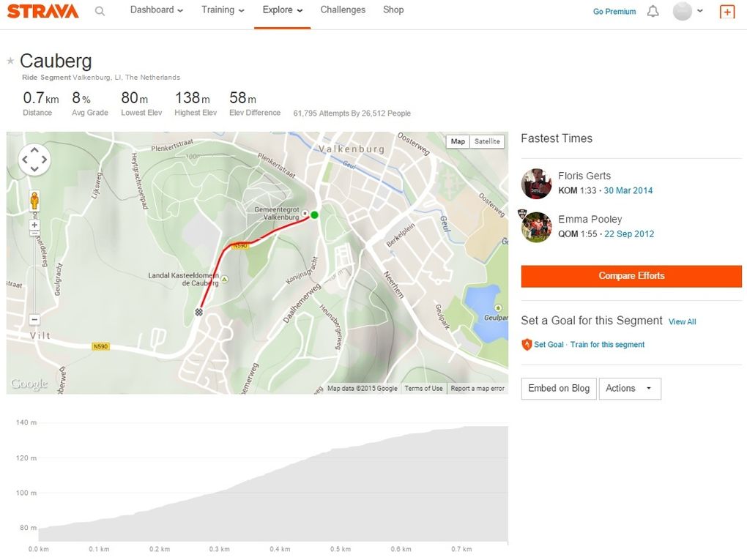
Task: Go to the Shop page
Action: tap(393, 10)
